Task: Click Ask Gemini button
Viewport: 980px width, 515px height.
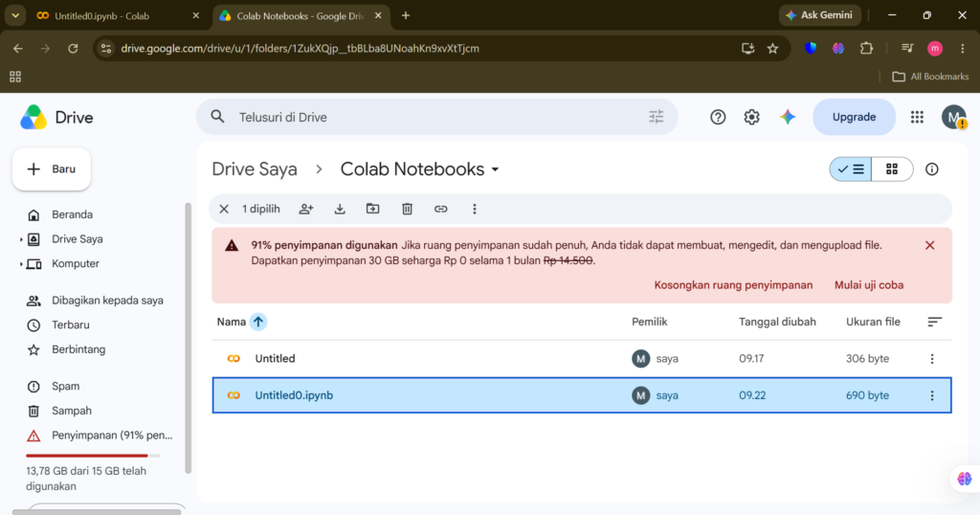Action: coord(819,15)
